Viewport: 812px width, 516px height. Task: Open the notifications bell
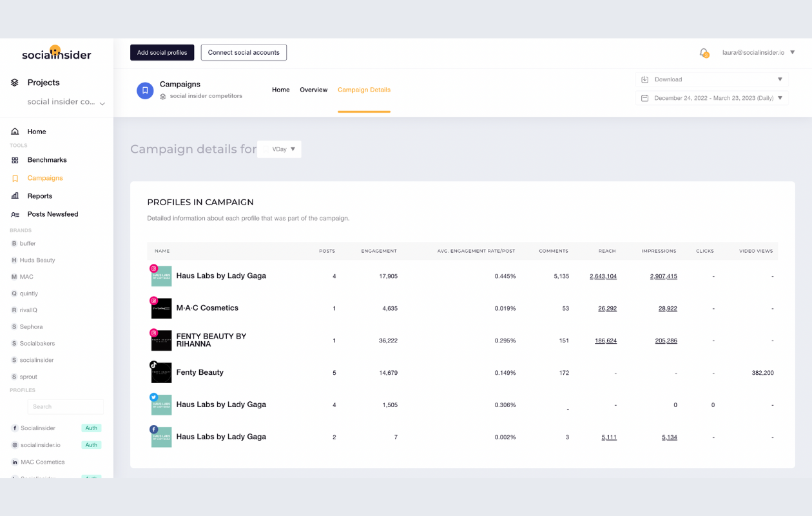click(704, 53)
